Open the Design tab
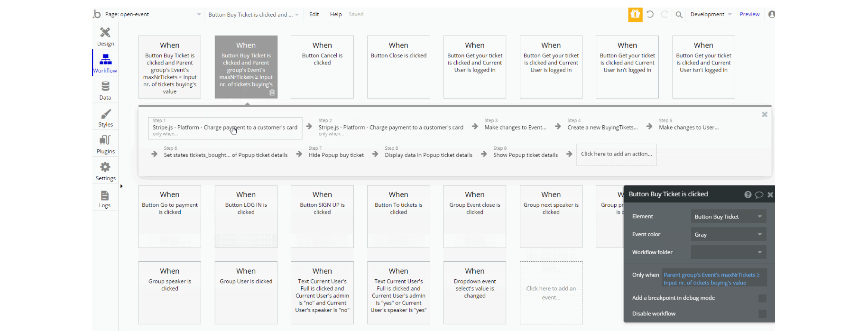 point(105,37)
